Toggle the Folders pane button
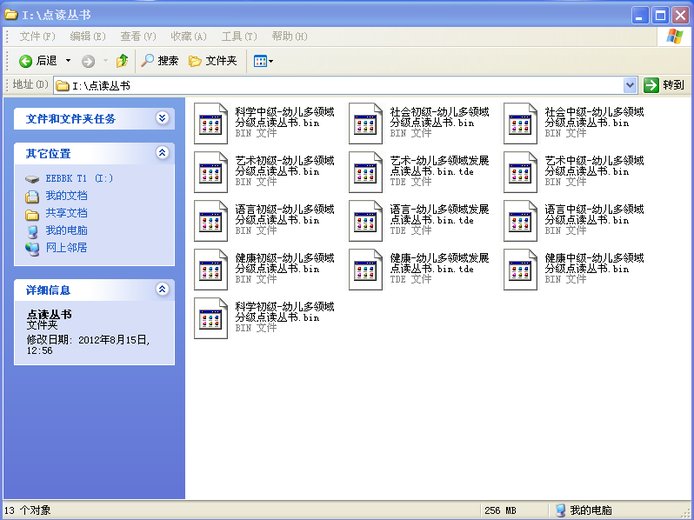Screen dimensions: 694x520 click(213, 61)
